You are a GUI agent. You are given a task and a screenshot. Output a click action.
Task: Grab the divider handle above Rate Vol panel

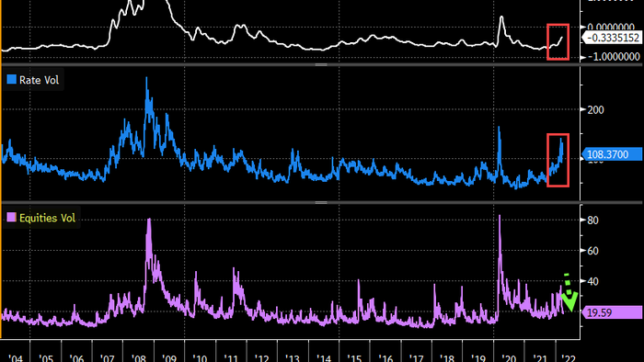click(321, 65)
